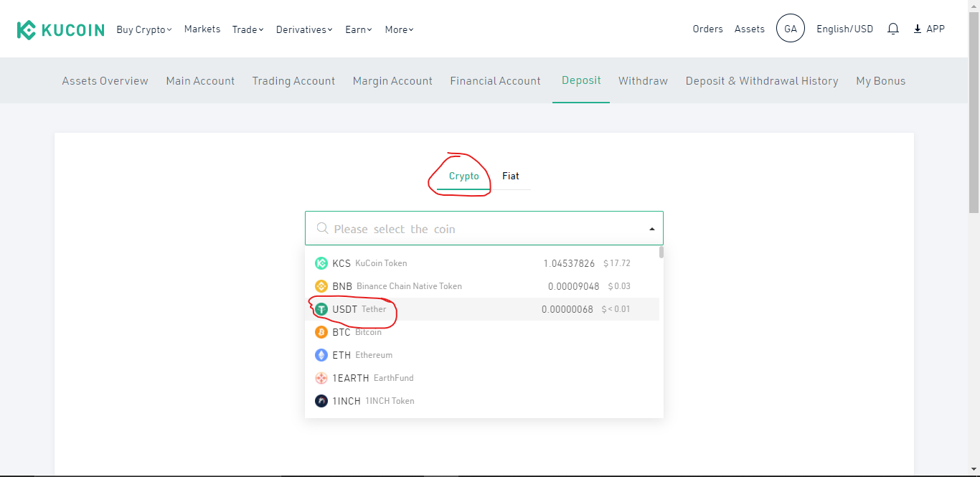Open Assets in the header
This screenshot has height=477, width=980.
click(x=750, y=29)
